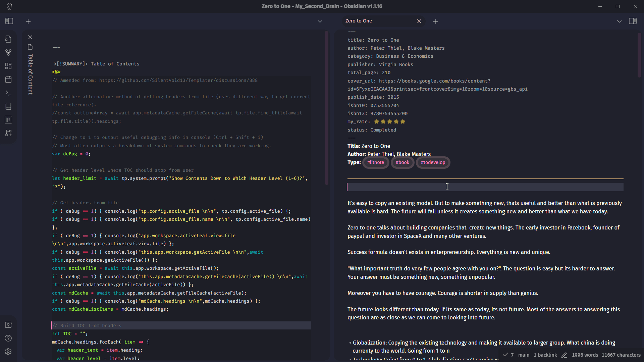Click the 'category: Business & Economics' line
Screen dimensions: 644x362
[x=390, y=56]
